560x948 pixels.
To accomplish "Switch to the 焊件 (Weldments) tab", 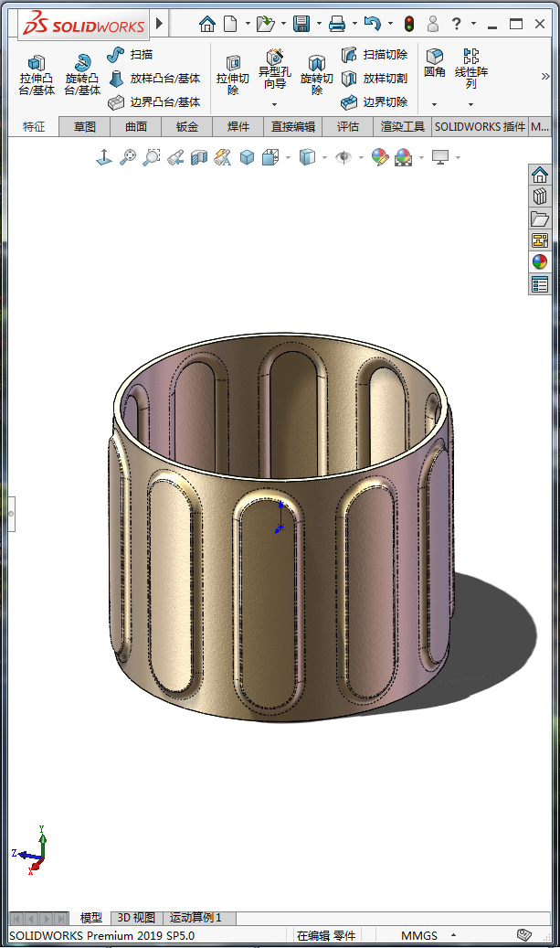I will [x=238, y=126].
